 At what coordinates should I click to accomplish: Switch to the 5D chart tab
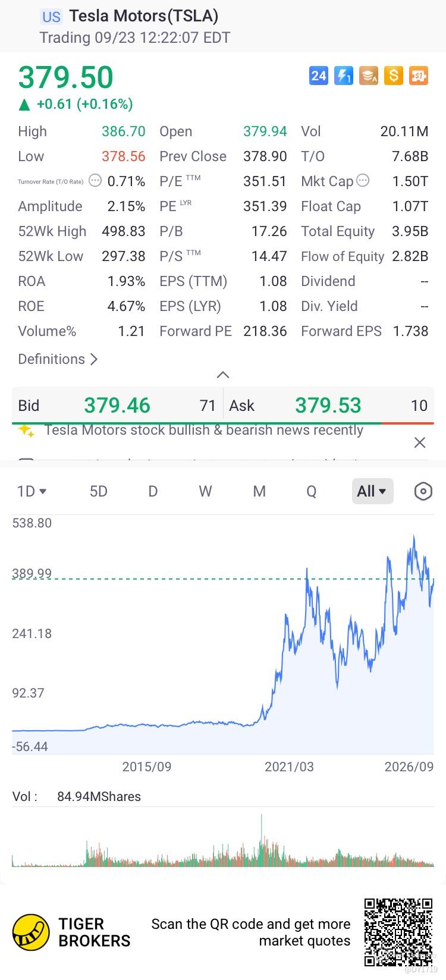pyautogui.click(x=99, y=491)
